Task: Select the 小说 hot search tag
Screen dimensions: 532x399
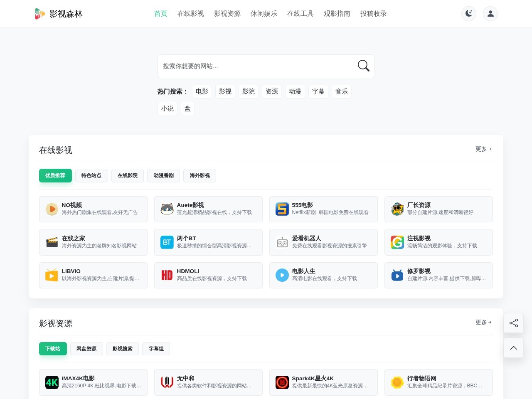Action: (167, 108)
